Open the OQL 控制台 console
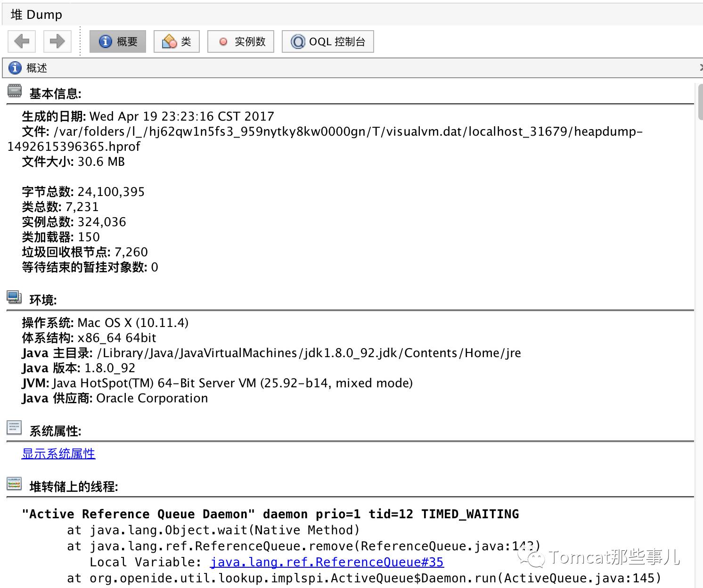 [x=328, y=41]
